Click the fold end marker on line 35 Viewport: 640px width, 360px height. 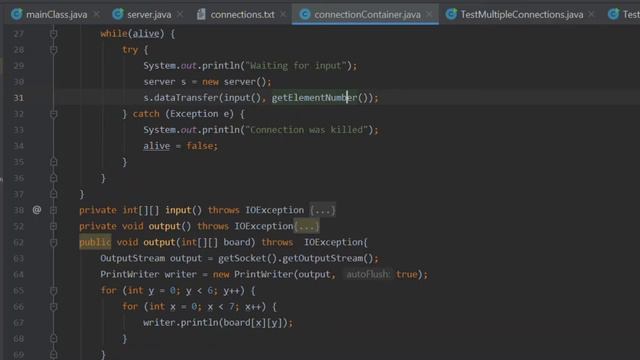tap(53, 162)
